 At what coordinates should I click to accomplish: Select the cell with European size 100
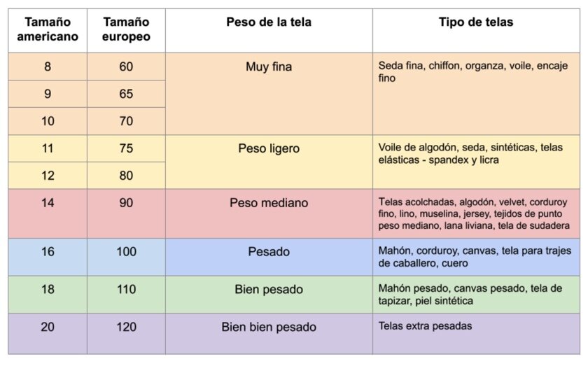tap(126, 257)
